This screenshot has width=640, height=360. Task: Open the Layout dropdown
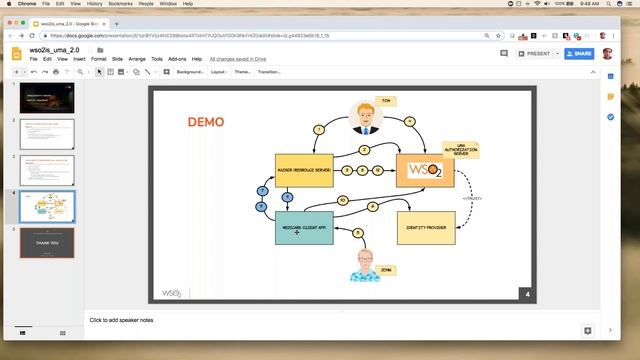(x=219, y=72)
